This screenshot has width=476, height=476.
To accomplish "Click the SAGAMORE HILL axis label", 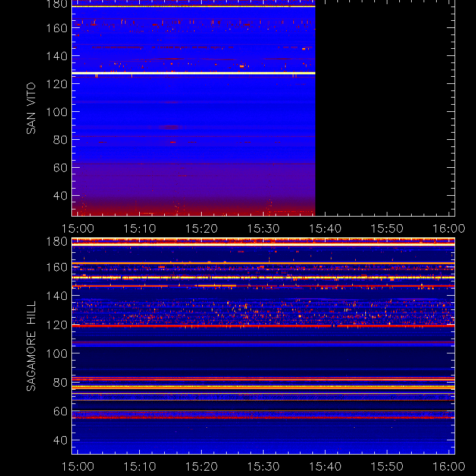I will click(x=31, y=346).
